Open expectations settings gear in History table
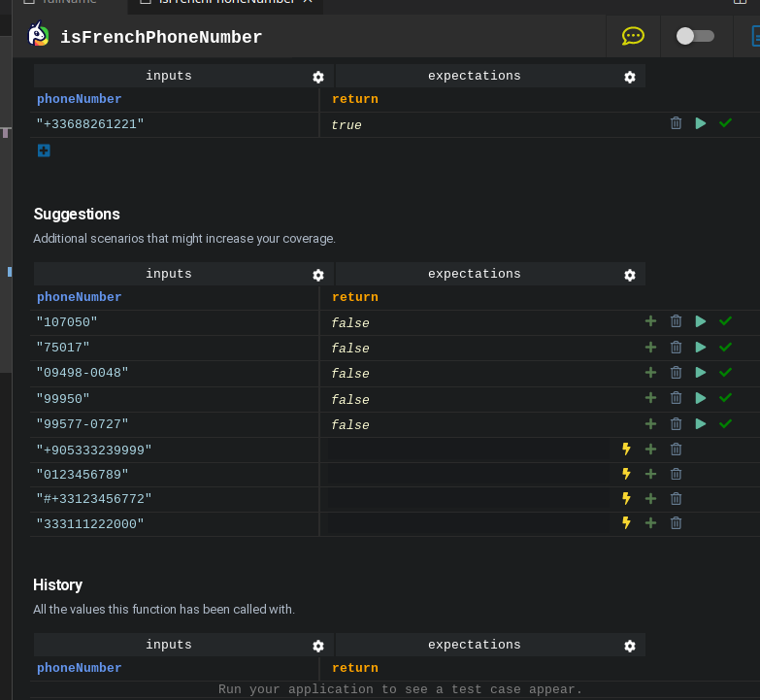The image size is (760, 700). coord(629,646)
